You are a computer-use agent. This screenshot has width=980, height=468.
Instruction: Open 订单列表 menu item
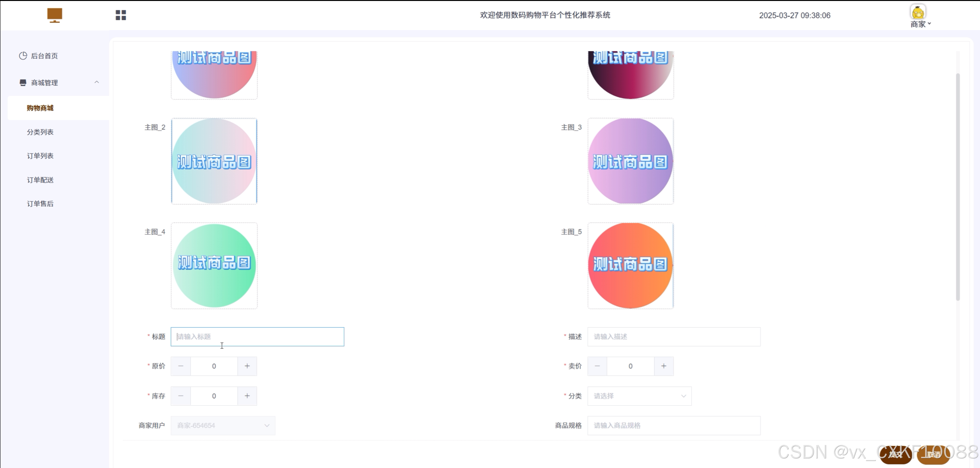tap(40, 156)
